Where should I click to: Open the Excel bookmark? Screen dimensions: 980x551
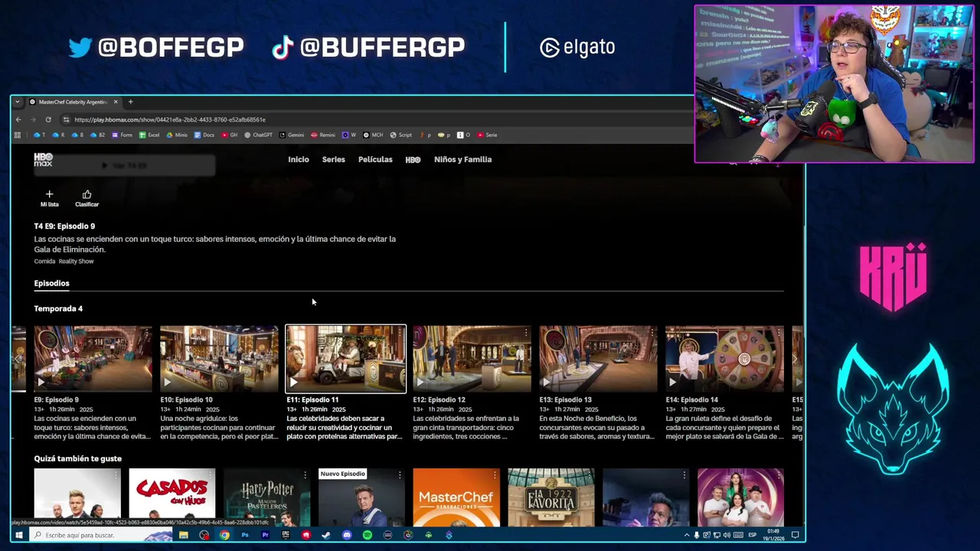point(149,135)
